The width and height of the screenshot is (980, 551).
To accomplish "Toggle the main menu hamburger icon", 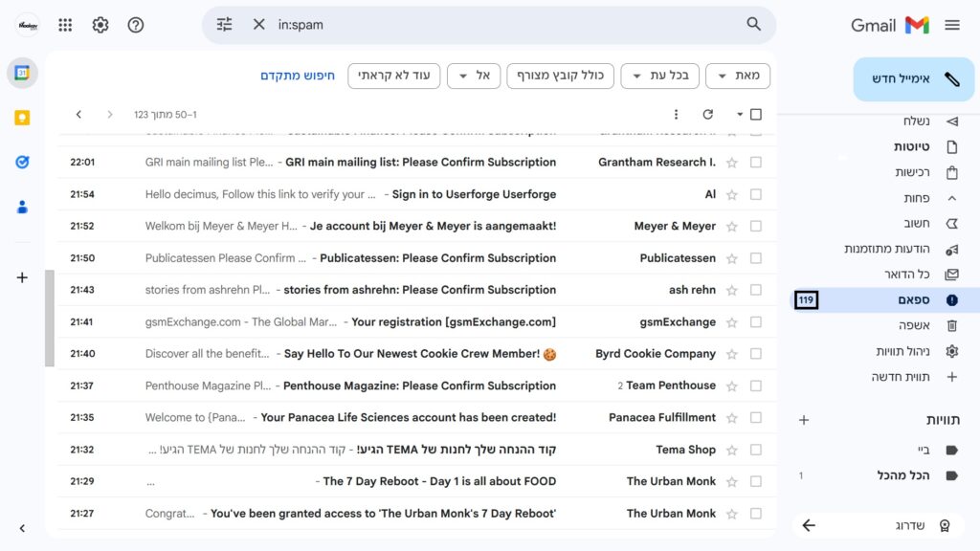I will [x=952, y=25].
